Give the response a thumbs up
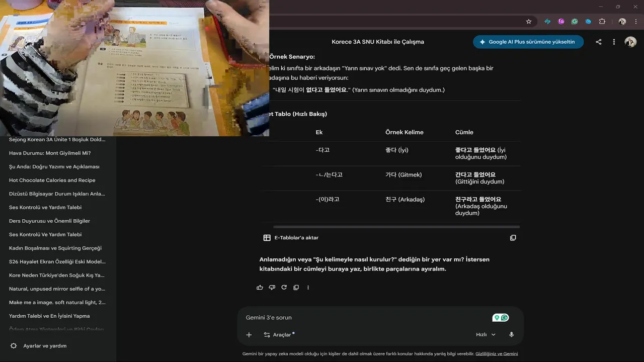644x362 pixels. click(260, 288)
